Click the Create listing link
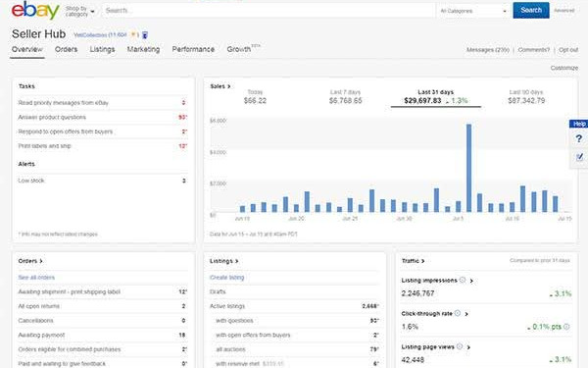588x368 pixels. (x=227, y=278)
